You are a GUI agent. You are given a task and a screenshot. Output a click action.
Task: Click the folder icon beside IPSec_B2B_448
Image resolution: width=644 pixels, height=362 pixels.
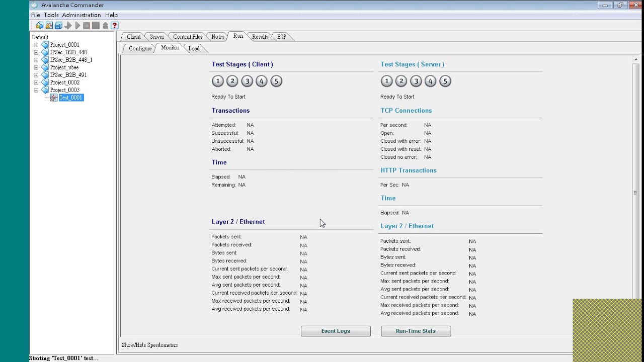tap(45, 52)
